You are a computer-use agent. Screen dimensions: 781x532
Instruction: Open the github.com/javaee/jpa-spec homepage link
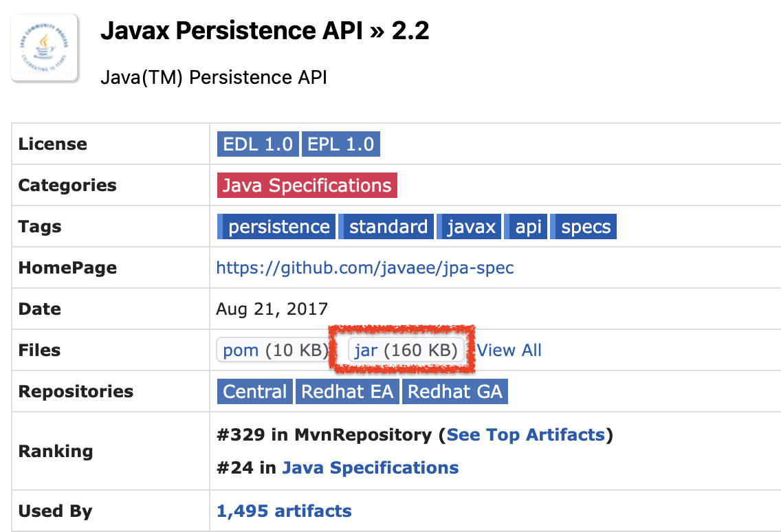click(365, 268)
